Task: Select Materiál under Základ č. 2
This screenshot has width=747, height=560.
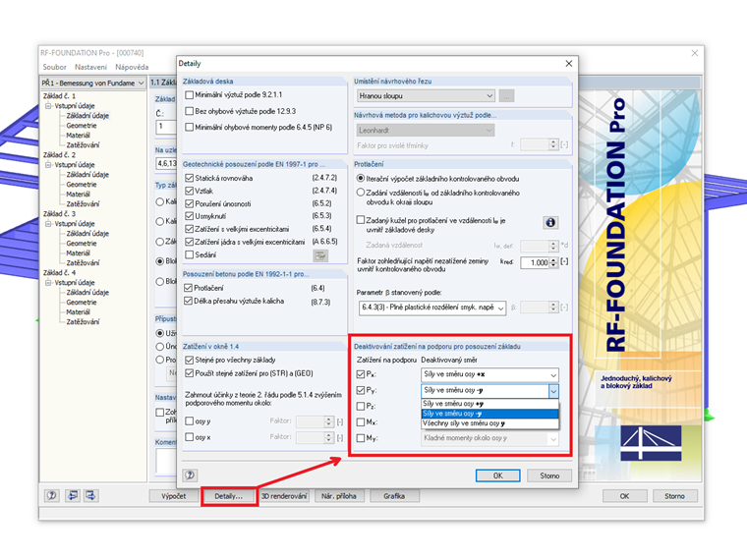Action: pos(78,195)
